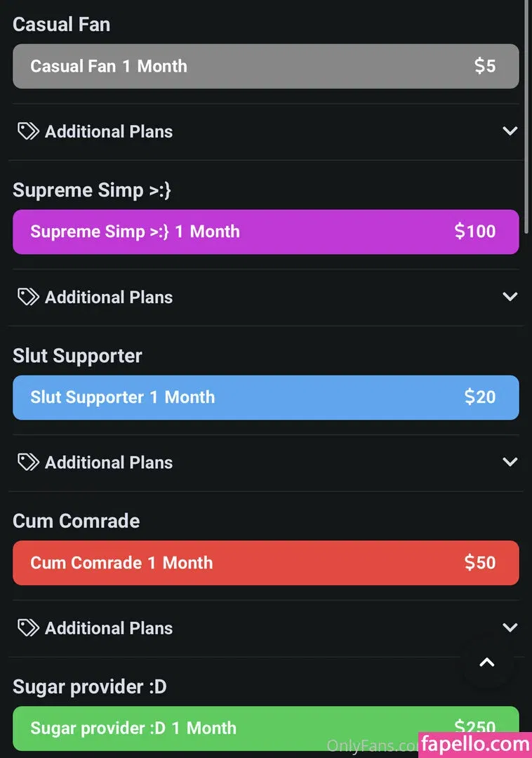Click the tag icon below Slut Supporter plan
Viewport: 532px width, 758px height.
pos(28,462)
